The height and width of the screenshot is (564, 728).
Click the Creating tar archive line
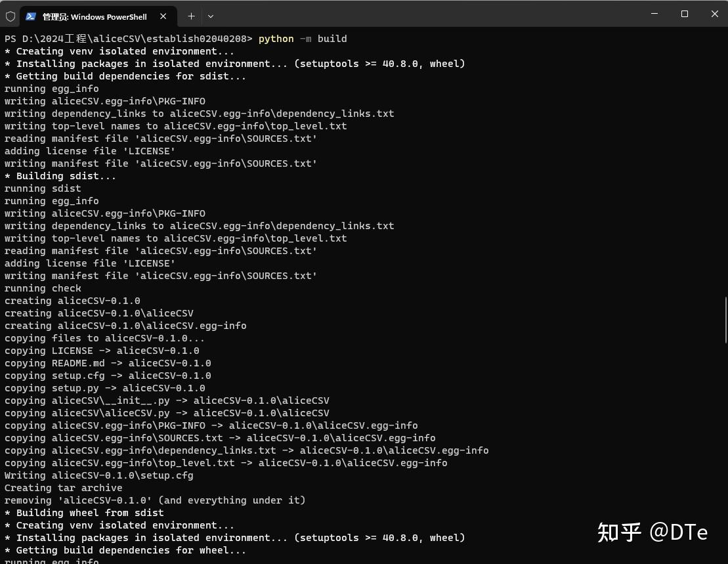click(63, 488)
